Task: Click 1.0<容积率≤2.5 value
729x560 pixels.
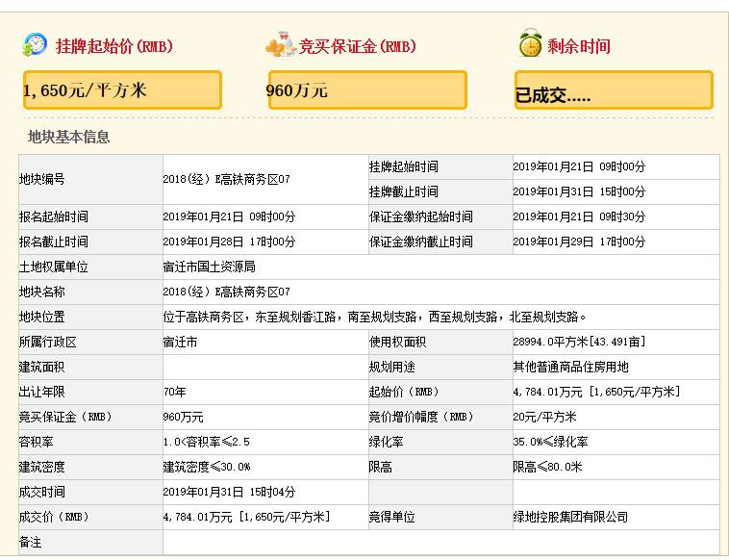Action: pos(207,443)
